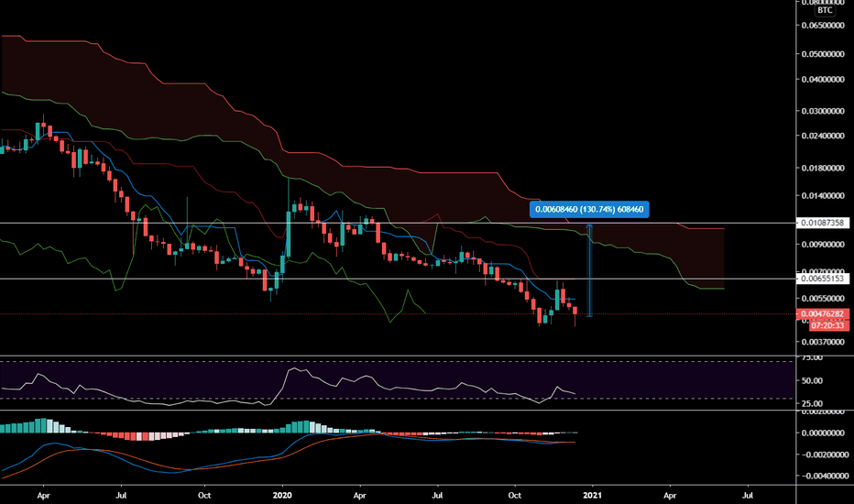
Task: Click the MACD scale value −0.00400000
Action: [823, 476]
